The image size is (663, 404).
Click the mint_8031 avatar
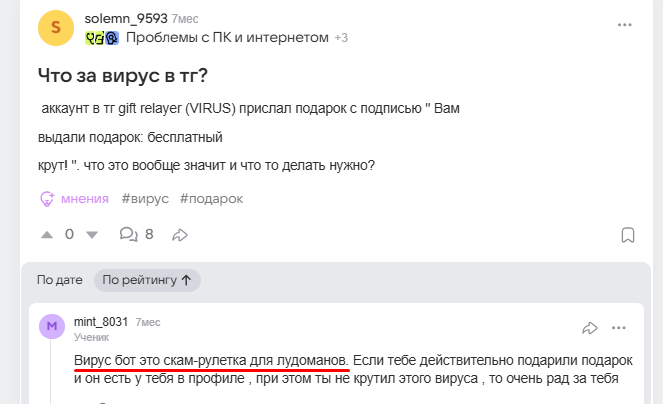click(x=52, y=327)
